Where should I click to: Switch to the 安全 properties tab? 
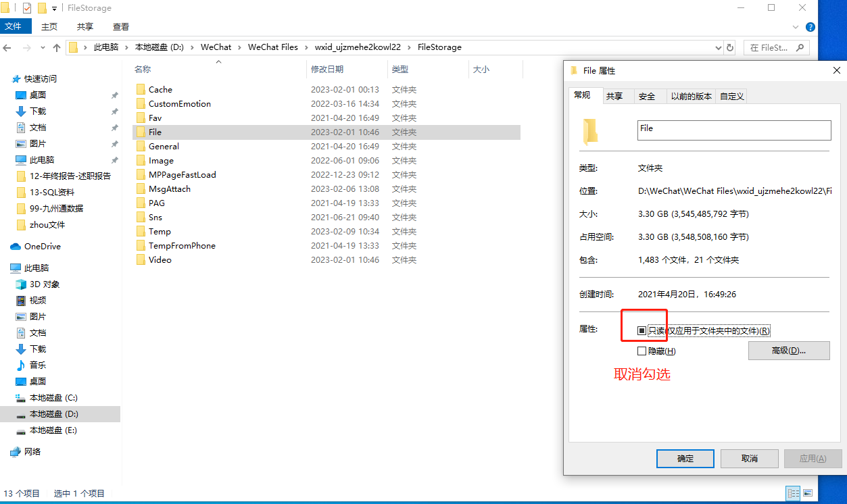coord(647,96)
